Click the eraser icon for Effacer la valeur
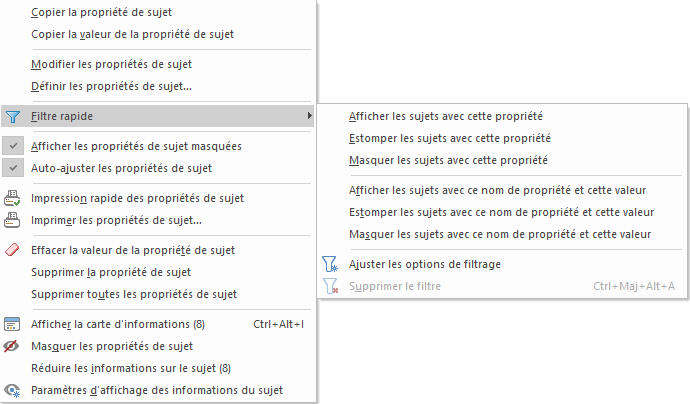 point(13,250)
